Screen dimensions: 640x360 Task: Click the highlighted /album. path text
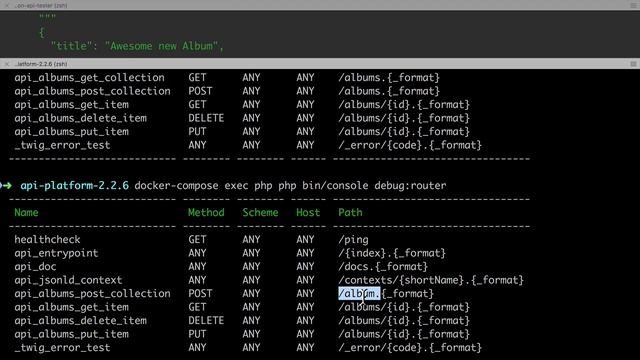(359, 293)
